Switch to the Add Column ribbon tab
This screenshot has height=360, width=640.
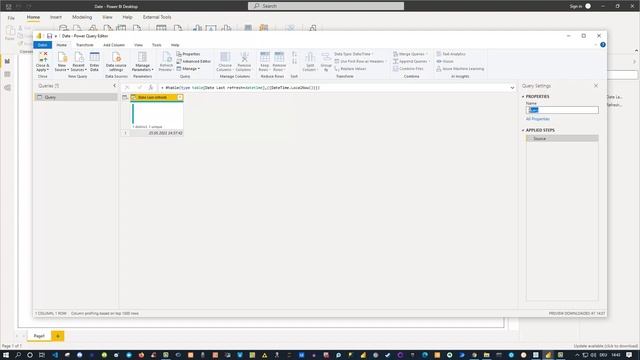pos(114,45)
